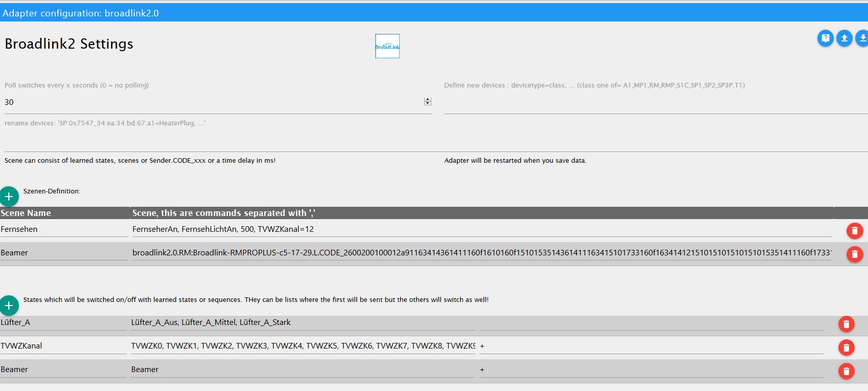The image size is (868, 391).
Task: Edit the Beamer state's on-value field containing Beamer
Action: [303, 370]
